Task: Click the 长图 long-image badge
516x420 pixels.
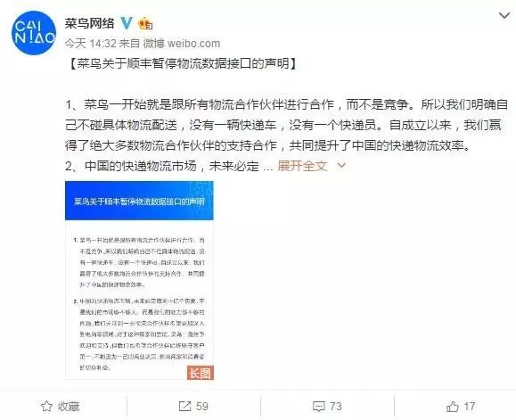Action: (201, 373)
